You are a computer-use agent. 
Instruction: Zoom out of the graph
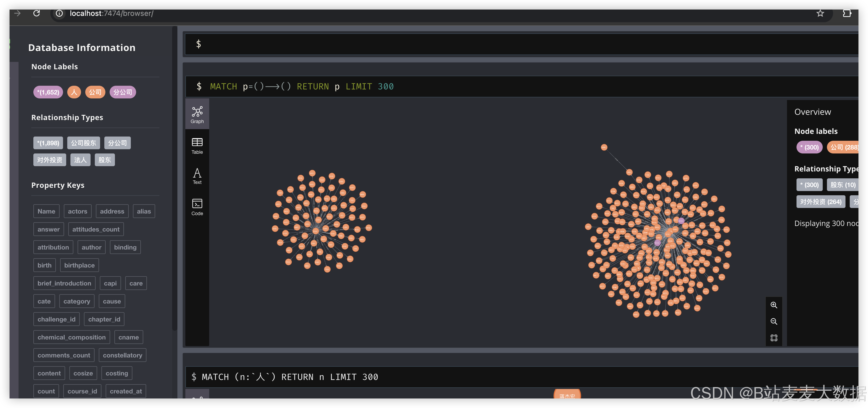pos(774,321)
